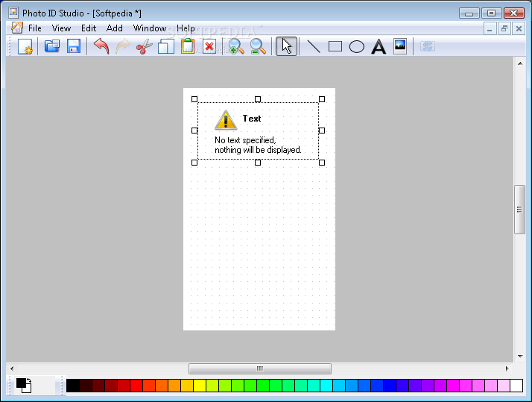Open the Window menu
532x402 pixels.
[x=150, y=28]
